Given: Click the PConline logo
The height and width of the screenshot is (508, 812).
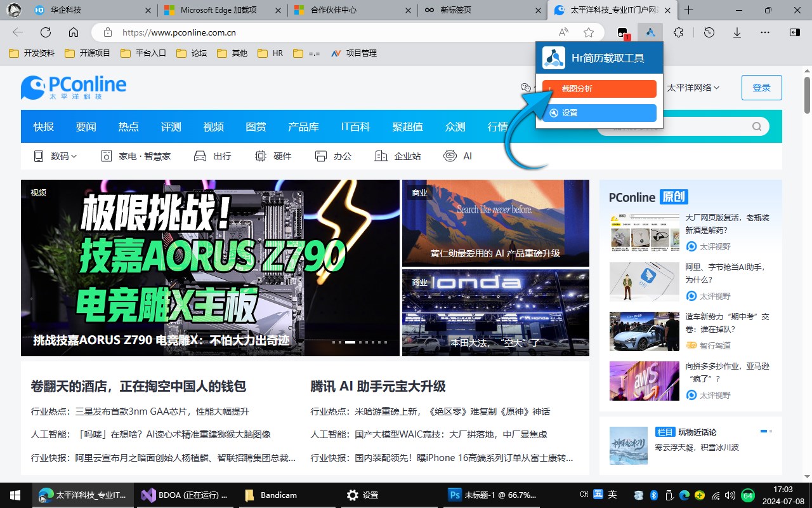Looking at the screenshot, I should [74, 87].
